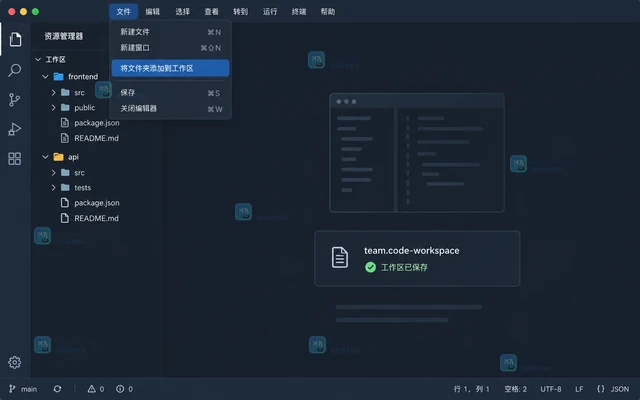
Task: Expand the tests folder chevron
Action: point(53,187)
